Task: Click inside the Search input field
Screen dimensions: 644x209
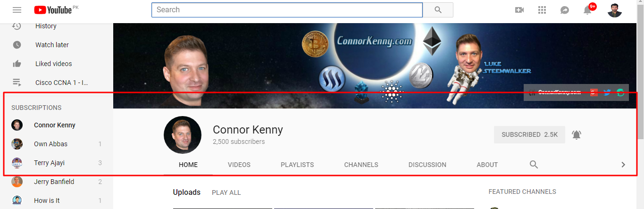Action: [287, 10]
